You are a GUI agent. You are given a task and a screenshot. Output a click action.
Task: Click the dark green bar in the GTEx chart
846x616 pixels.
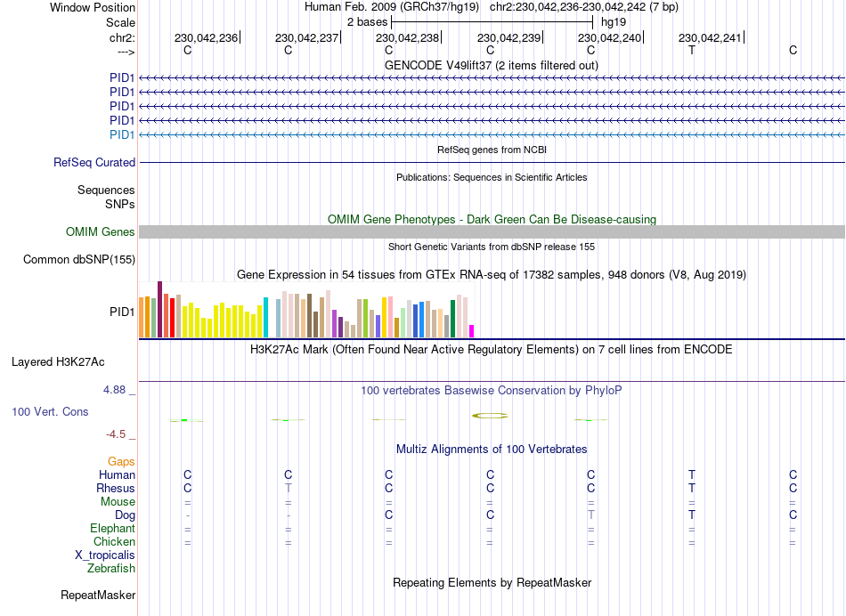tap(452, 319)
